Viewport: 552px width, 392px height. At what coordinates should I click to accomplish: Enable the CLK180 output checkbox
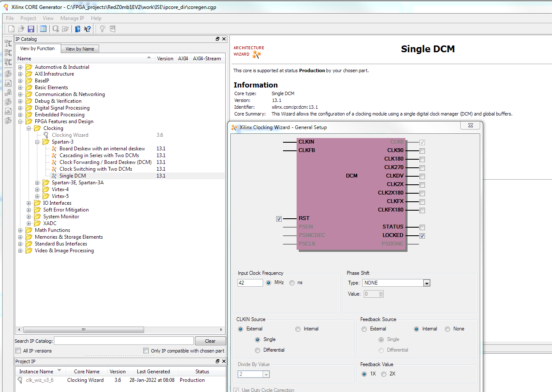[x=422, y=159]
